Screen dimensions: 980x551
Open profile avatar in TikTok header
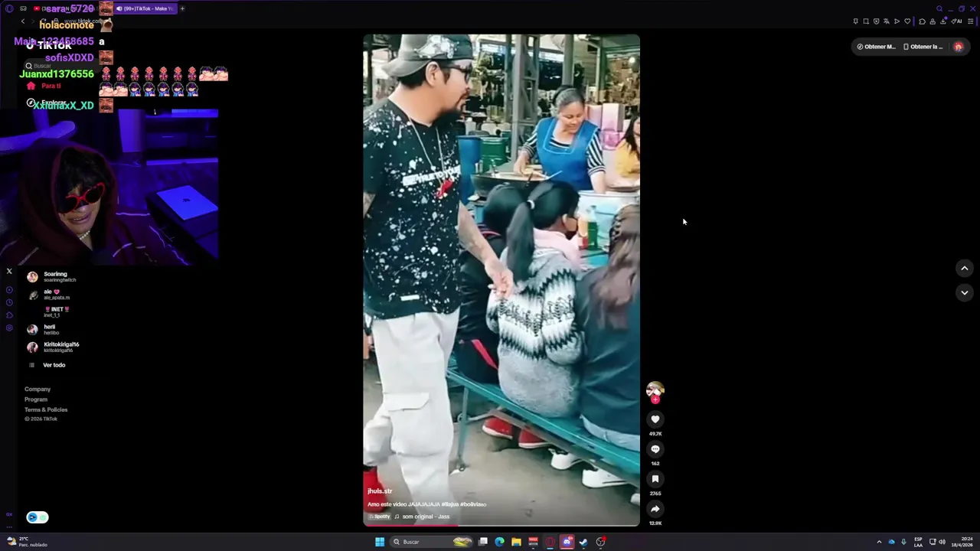pos(959,47)
